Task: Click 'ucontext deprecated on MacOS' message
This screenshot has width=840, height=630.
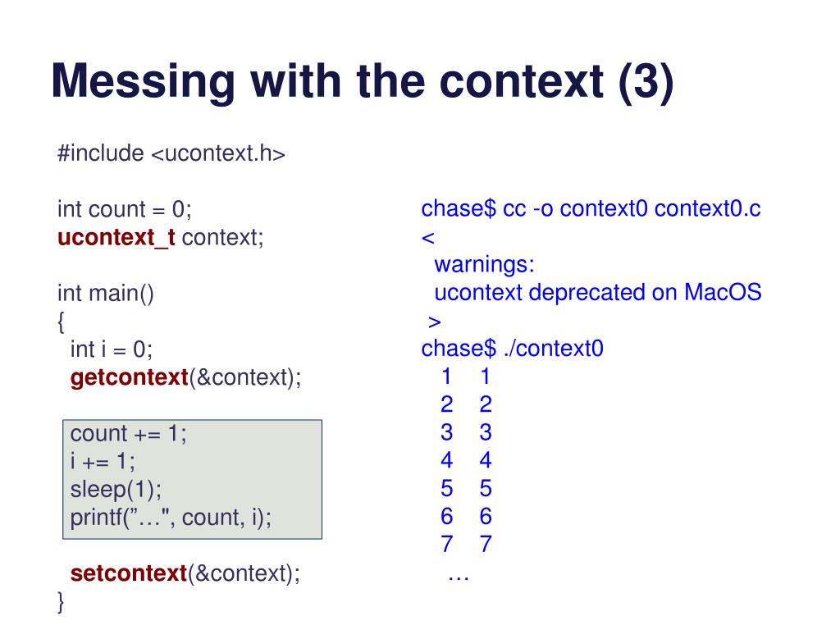Action: click(598, 293)
